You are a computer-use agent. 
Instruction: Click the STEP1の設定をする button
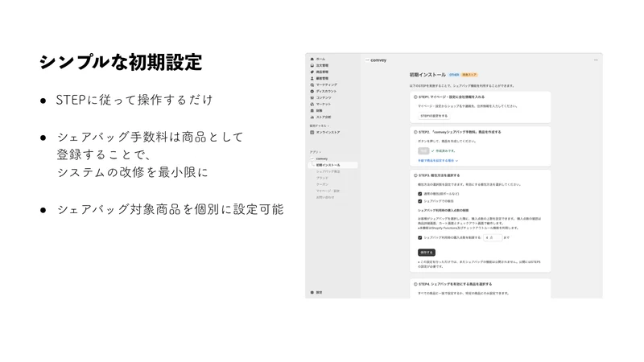(434, 116)
